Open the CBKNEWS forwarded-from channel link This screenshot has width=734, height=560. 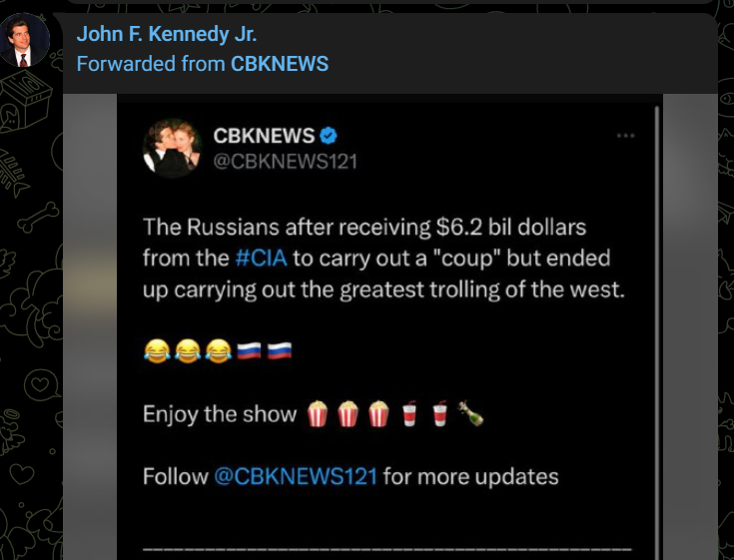click(280, 64)
